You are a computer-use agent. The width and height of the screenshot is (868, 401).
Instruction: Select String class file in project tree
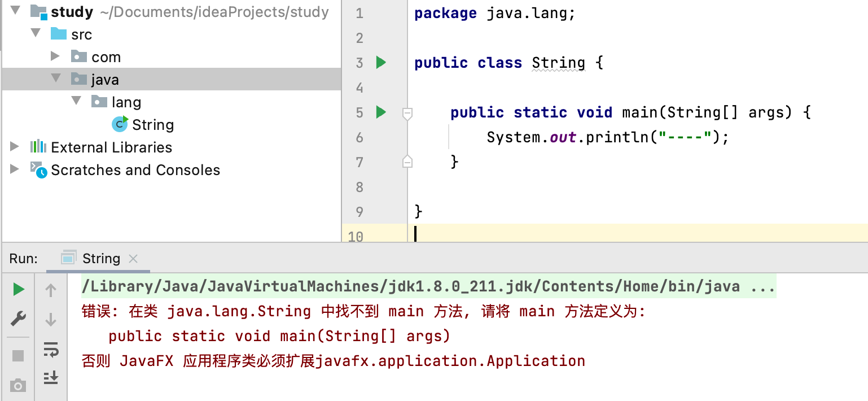[152, 125]
